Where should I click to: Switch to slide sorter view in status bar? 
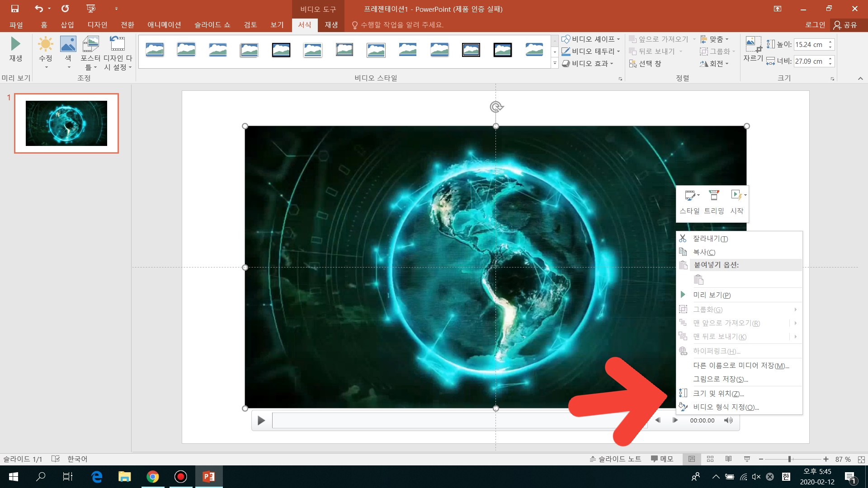tap(710, 459)
